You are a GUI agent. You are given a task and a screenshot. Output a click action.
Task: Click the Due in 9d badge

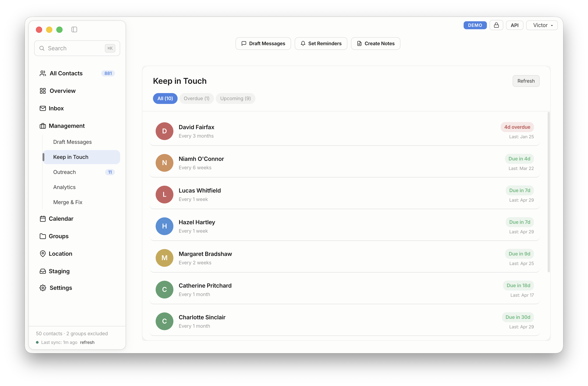pos(519,254)
